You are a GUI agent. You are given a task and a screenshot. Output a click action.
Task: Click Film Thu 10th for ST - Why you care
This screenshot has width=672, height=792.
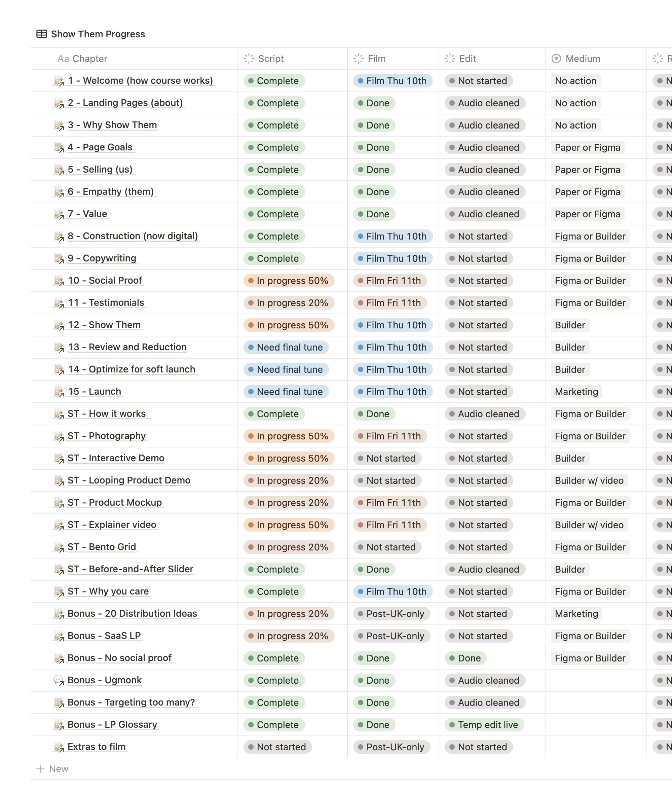[x=393, y=591]
